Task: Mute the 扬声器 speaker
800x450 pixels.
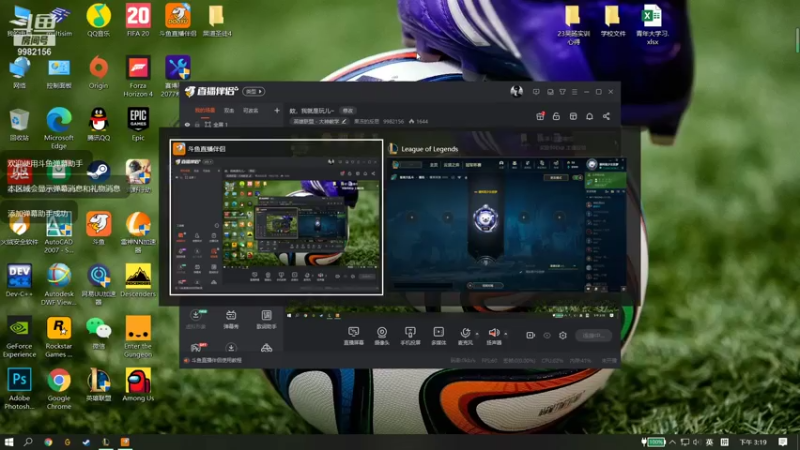Action: 494,336
